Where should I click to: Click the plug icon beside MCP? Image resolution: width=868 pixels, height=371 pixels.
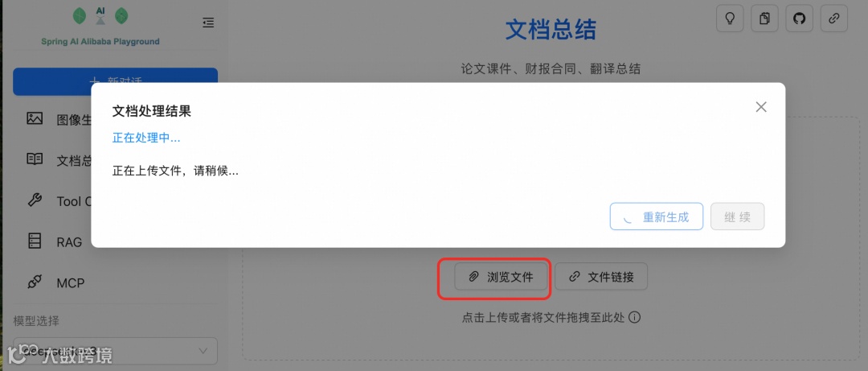pos(35,282)
